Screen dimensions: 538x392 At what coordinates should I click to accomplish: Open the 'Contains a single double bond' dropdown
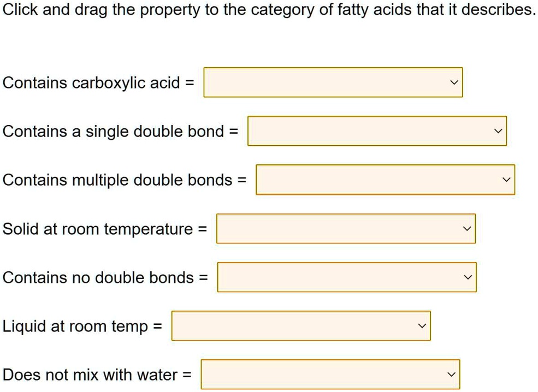coord(376,131)
